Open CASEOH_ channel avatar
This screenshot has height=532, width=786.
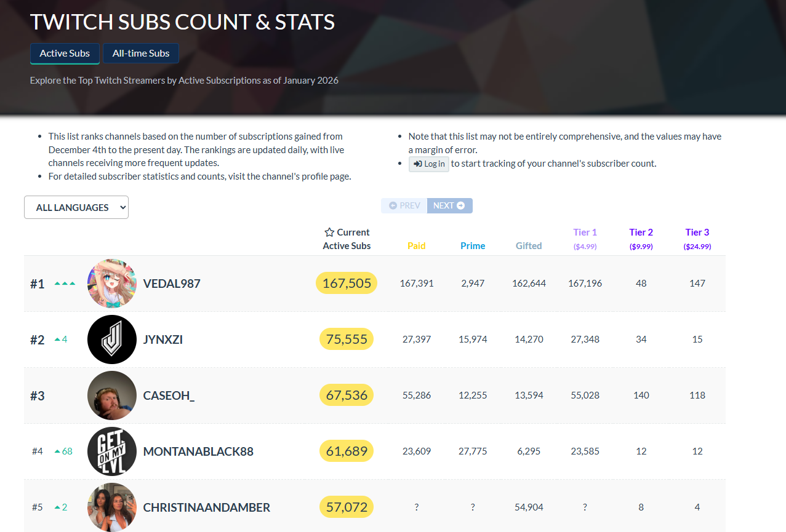(x=112, y=395)
